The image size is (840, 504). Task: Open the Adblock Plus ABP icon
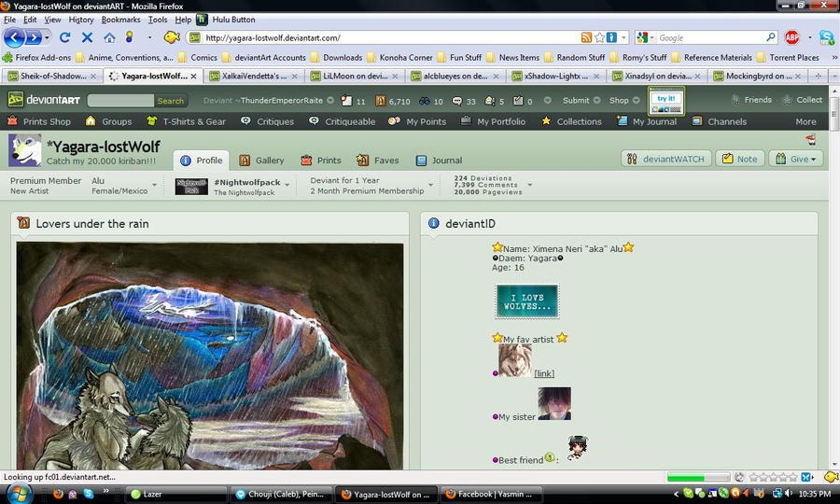click(791, 37)
